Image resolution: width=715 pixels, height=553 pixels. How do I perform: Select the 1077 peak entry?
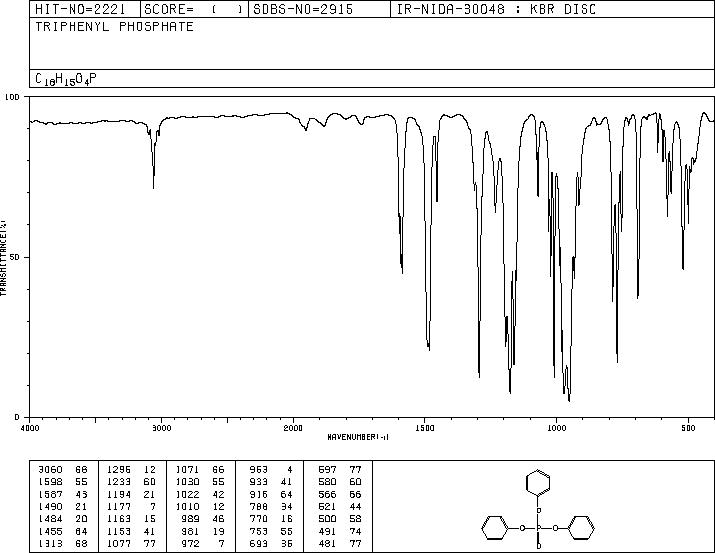coord(131,543)
